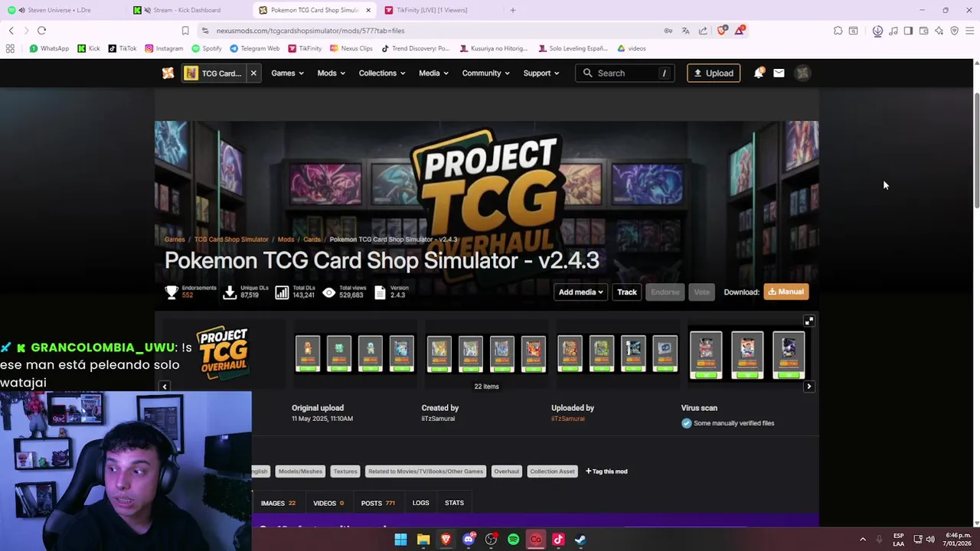Open the Support dropdown
This screenshot has height=551, width=980.
point(541,73)
